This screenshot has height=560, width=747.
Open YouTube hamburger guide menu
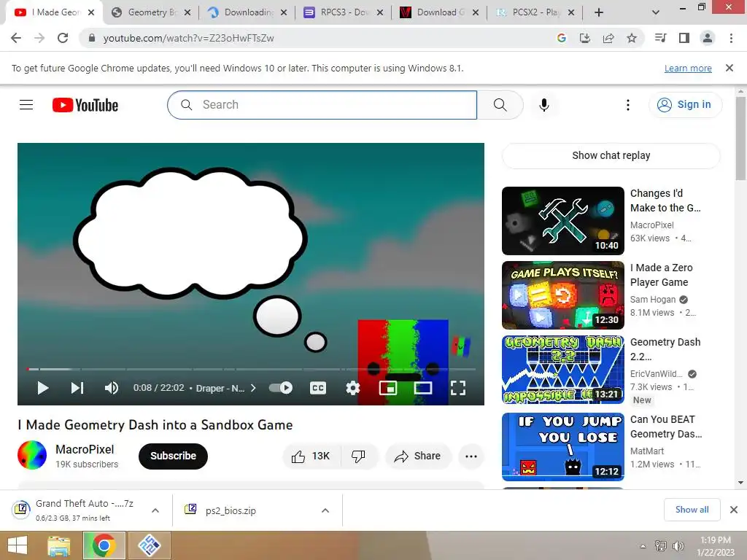(x=26, y=105)
